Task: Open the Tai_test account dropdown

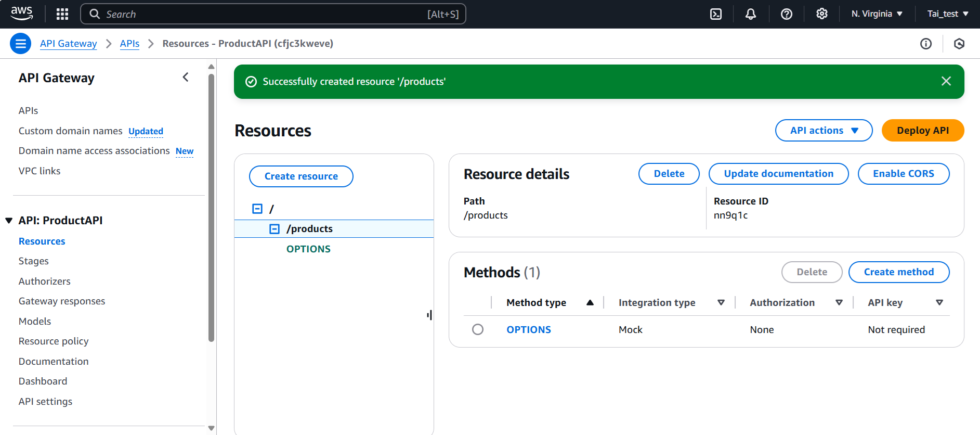Action: point(948,14)
